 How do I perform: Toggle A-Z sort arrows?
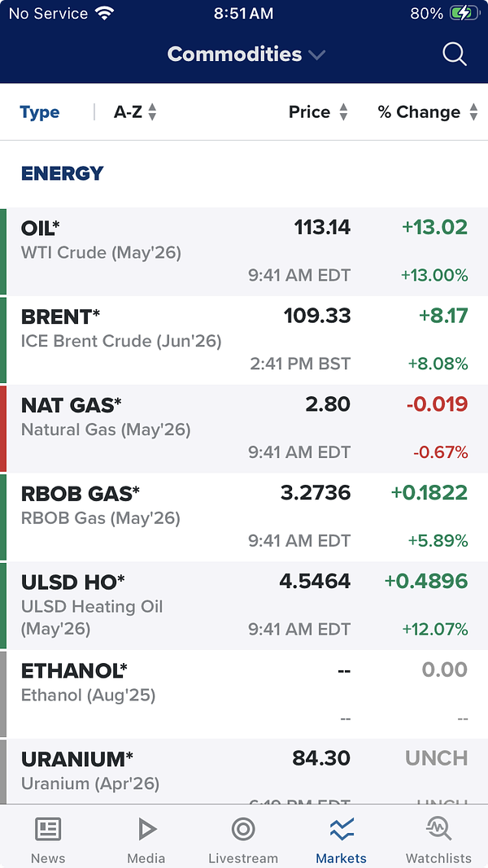(x=152, y=112)
